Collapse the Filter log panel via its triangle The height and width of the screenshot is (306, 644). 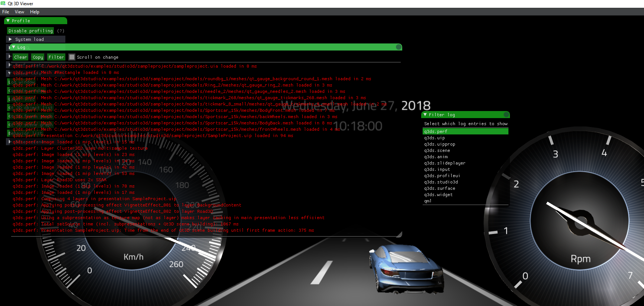(x=425, y=115)
